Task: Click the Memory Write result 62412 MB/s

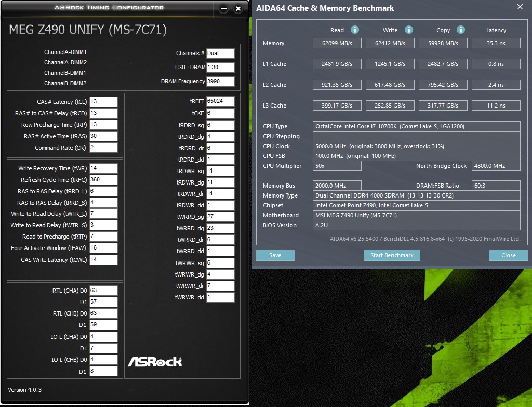Action: [x=390, y=43]
